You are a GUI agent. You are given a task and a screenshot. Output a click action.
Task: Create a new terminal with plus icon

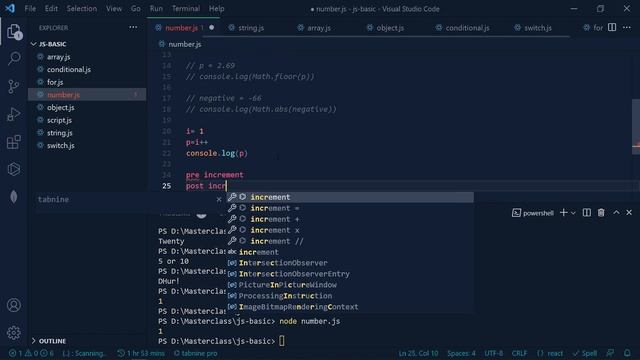coord(564,212)
